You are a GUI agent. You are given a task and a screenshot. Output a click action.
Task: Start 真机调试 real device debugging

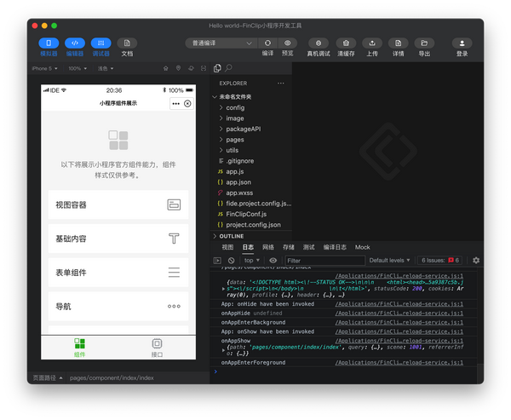[x=319, y=43]
